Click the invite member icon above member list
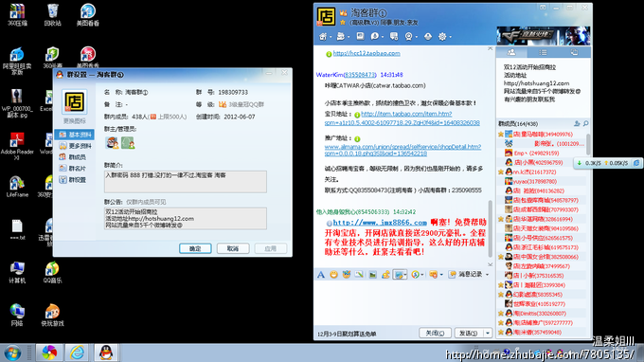The width and height of the screenshot is (644, 362). (577, 123)
